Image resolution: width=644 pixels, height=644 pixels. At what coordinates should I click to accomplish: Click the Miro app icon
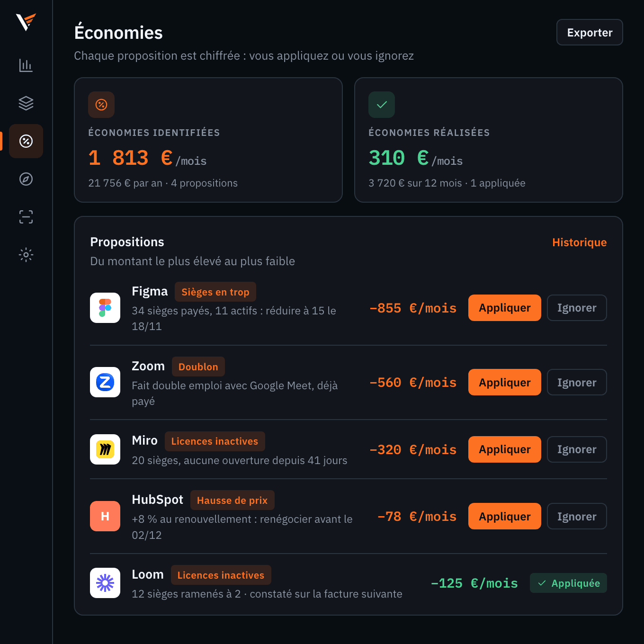tap(105, 449)
